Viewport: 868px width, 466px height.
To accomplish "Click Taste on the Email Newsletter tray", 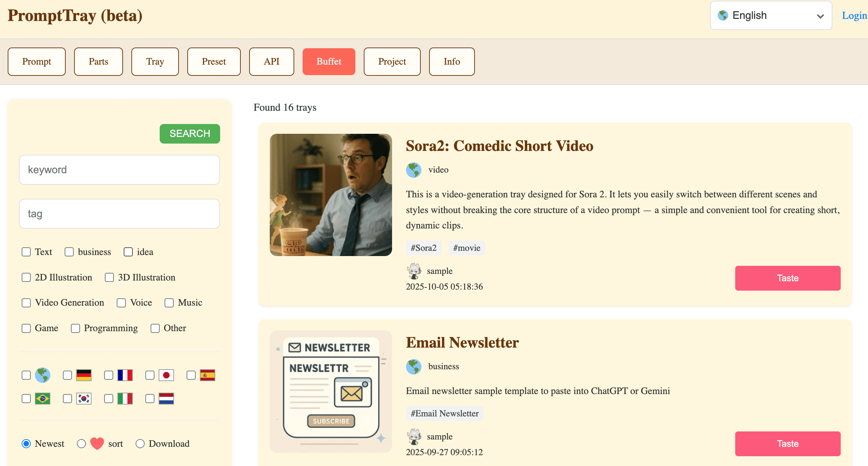I will (788, 444).
